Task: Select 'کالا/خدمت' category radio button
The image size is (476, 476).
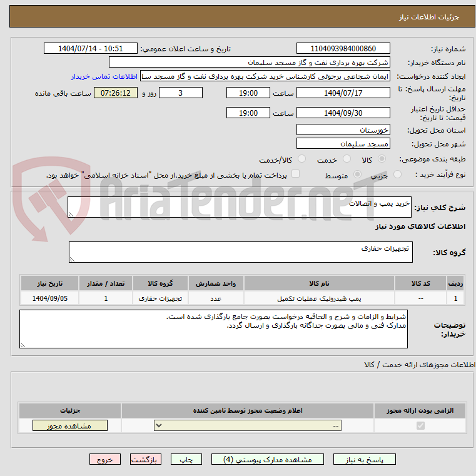Action: pos(301,159)
